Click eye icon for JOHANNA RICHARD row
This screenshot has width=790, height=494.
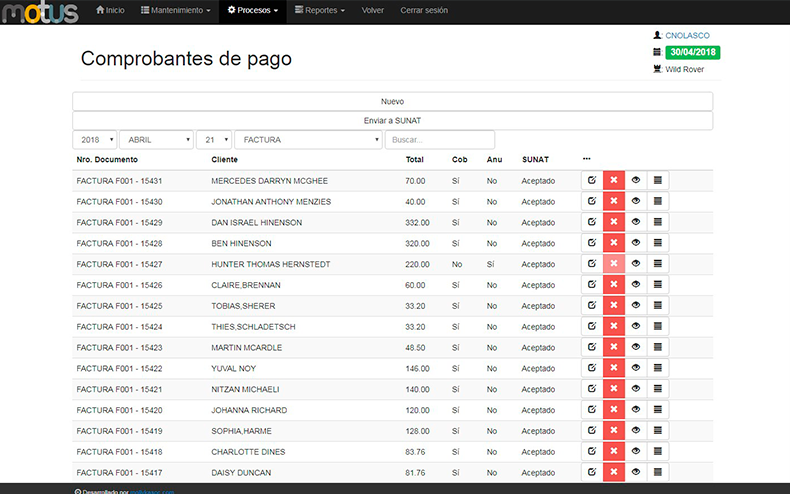636,410
